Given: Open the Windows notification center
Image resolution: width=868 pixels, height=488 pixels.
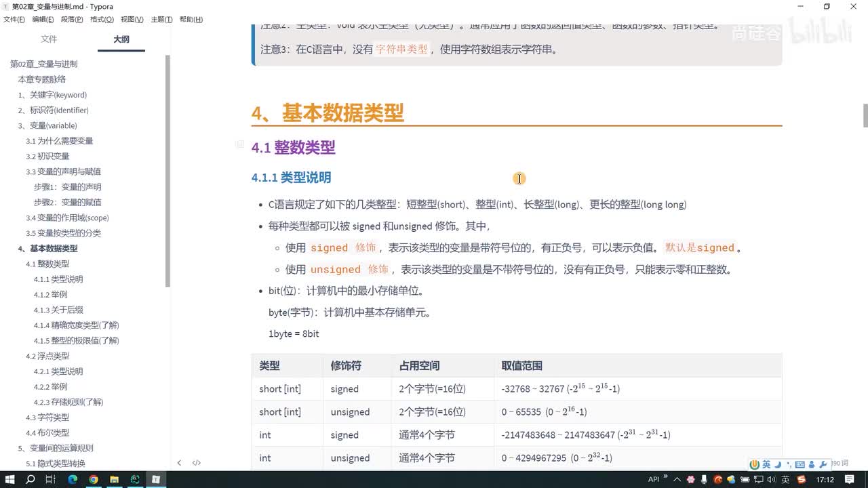Looking at the screenshot, I should click(850, 479).
